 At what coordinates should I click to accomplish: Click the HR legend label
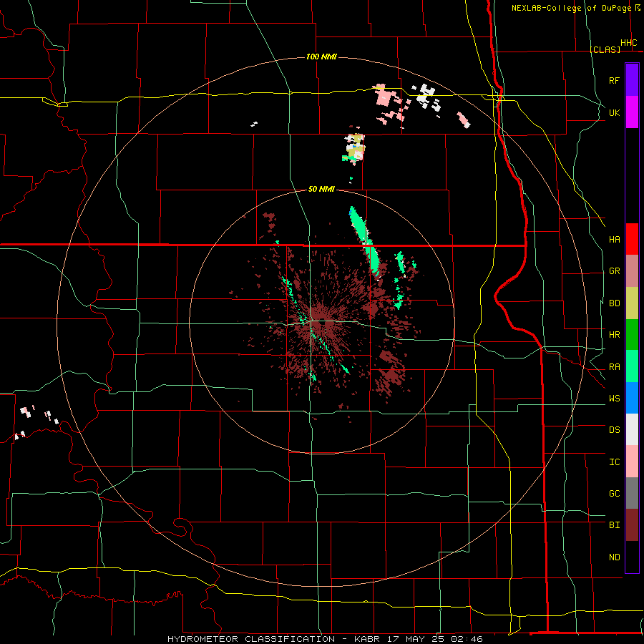click(x=614, y=335)
